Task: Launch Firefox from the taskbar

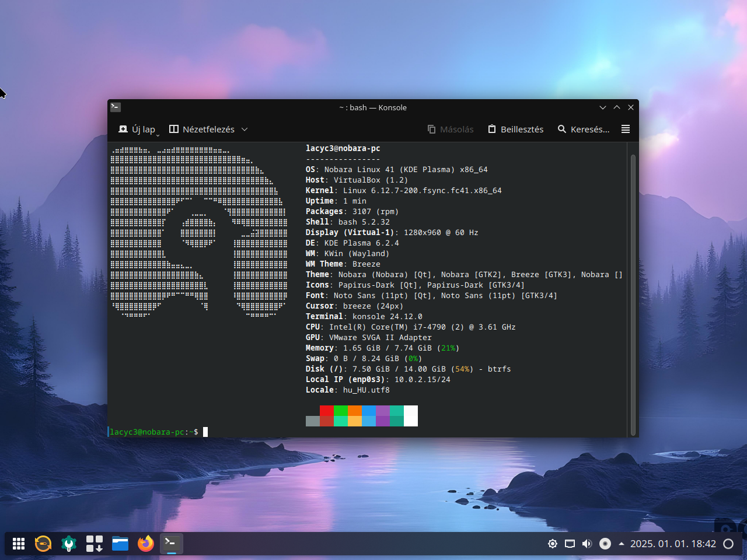Action: tap(146, 544)
